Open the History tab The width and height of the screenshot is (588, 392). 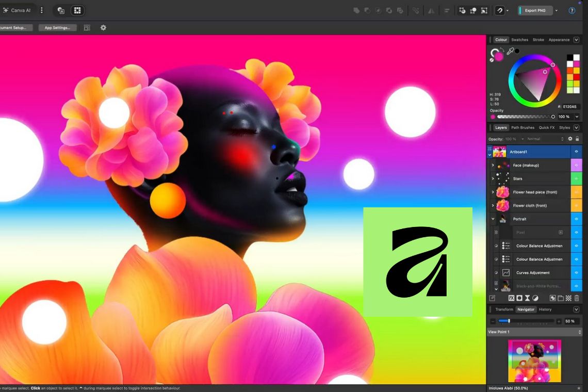545,309
